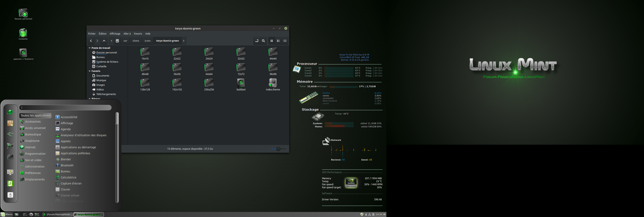Select the Toutes les applications category
The height and width of the screenshot is (217, 644).
(35, 115)
